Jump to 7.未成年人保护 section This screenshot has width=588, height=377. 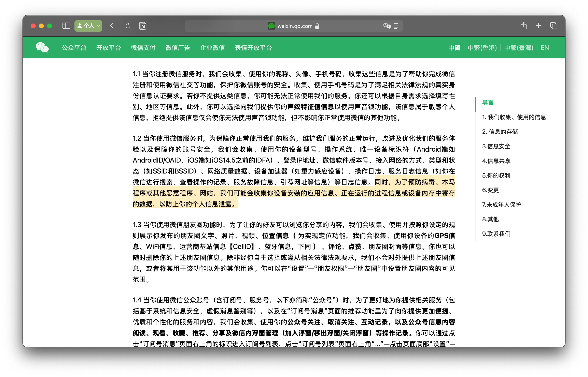[x=502, y=205]
